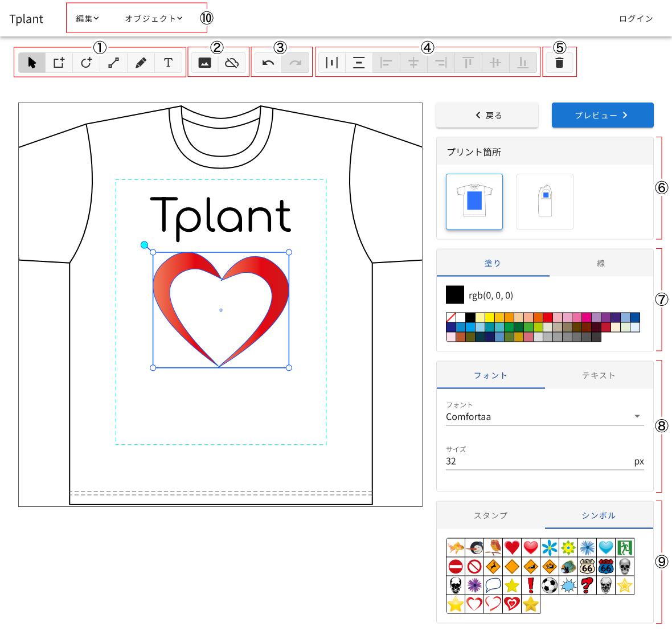Delete the selection with the trash icon
This screenshot has height=631, width=672.
point(559,63)
